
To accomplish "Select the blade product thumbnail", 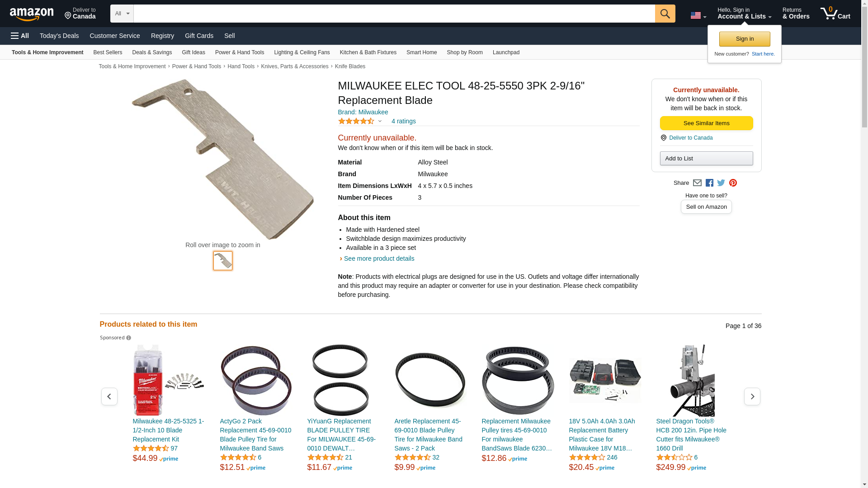I will point(223,261).
